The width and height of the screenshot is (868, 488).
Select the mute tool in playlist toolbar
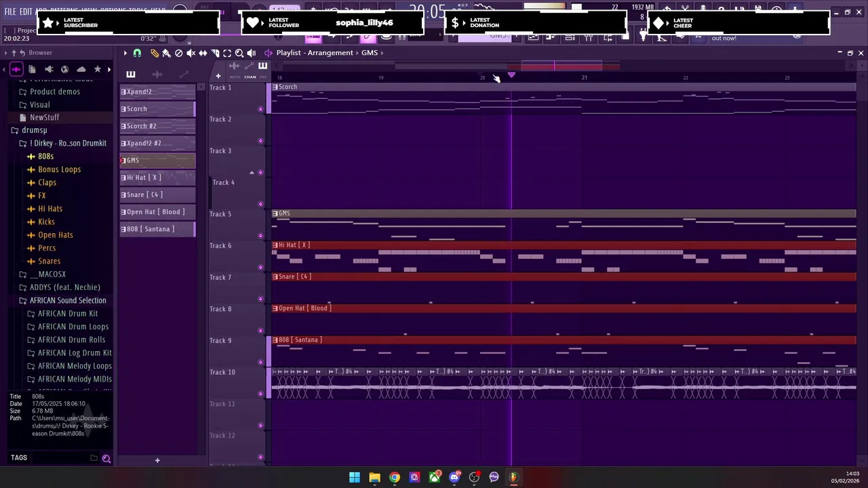point(191,53)
